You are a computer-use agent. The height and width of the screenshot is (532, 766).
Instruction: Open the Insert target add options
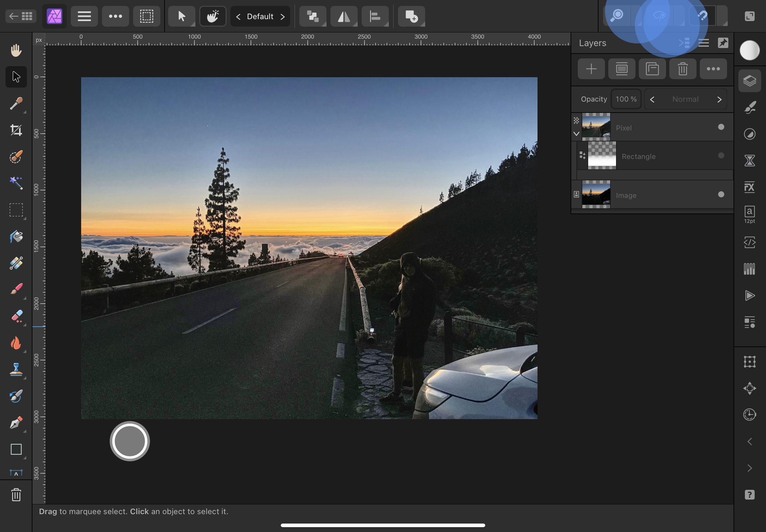[411, 16]
